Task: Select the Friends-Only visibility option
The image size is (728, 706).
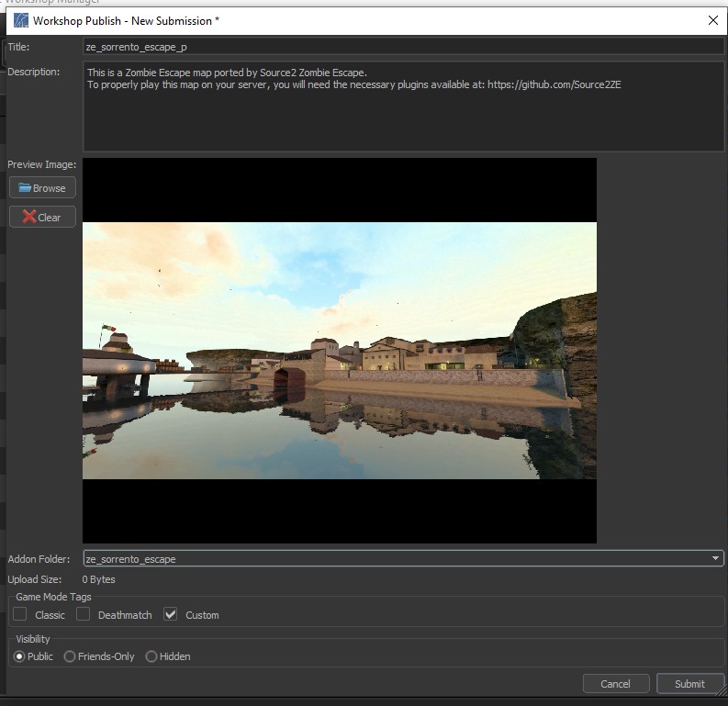Action: click(70, 656)
